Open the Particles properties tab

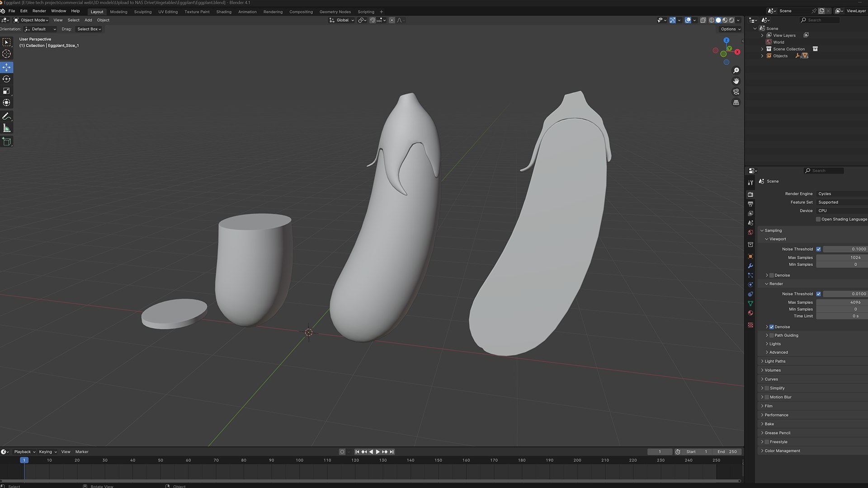pos(750,275)
